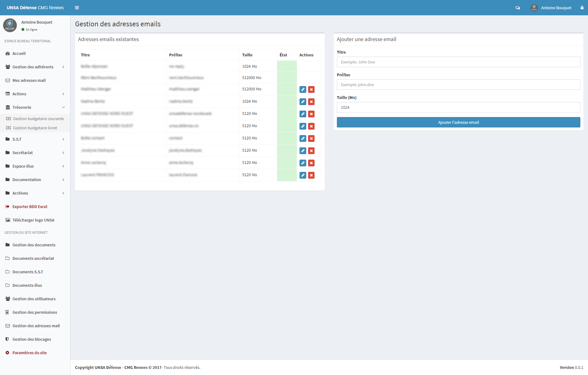Expand the S.S.T menu
The height and width of the screenshot is (375, 588).
point(35,139)
